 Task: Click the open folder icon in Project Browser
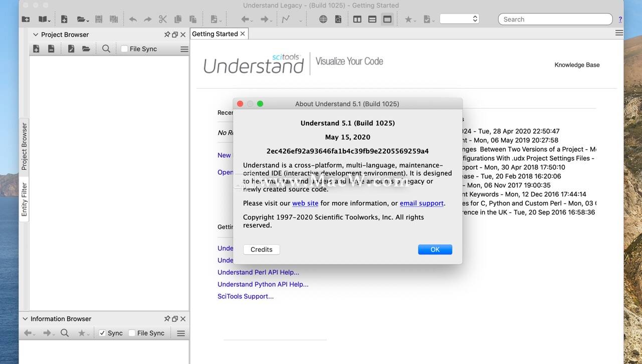86,49
